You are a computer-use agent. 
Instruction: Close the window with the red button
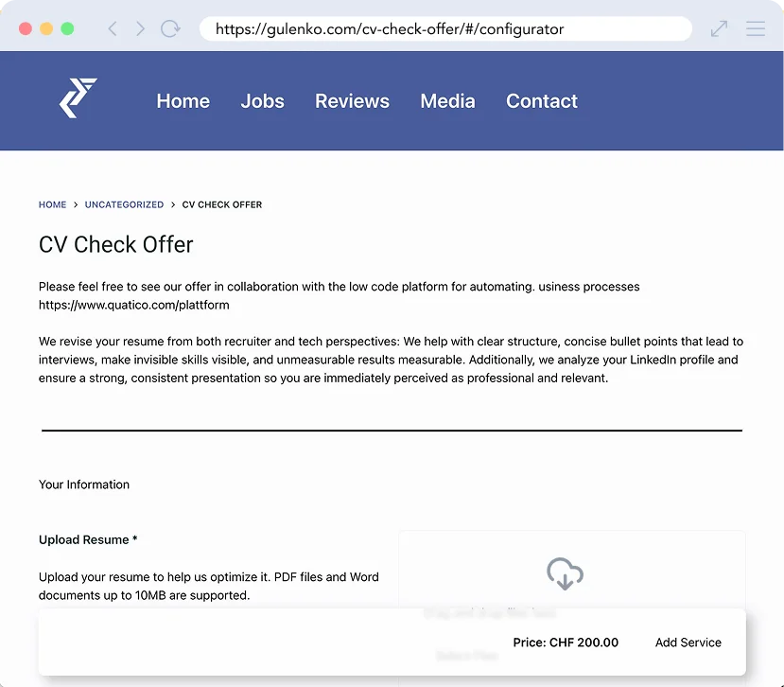click(x=26, y=28)
